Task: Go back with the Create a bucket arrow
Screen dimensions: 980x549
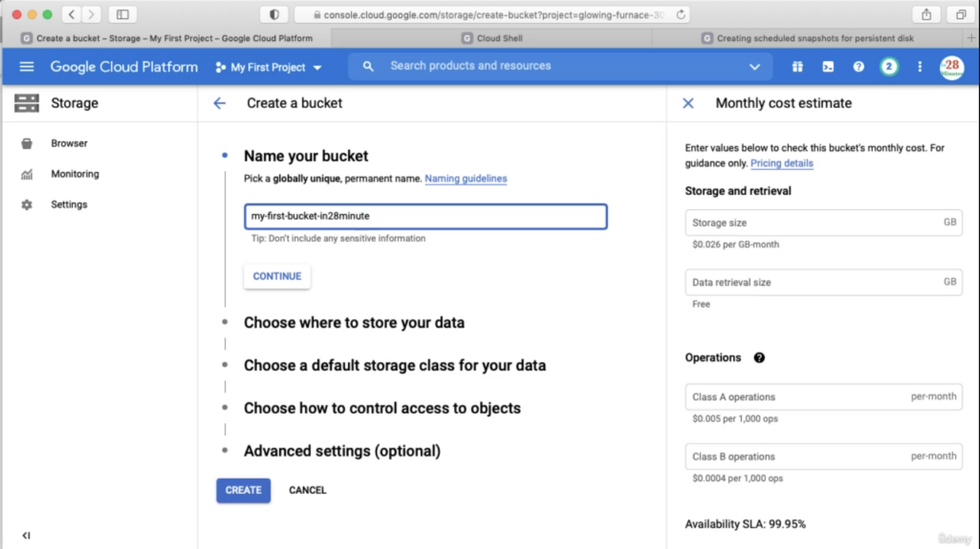Action: pyautogui.click(x=219, y=103)
